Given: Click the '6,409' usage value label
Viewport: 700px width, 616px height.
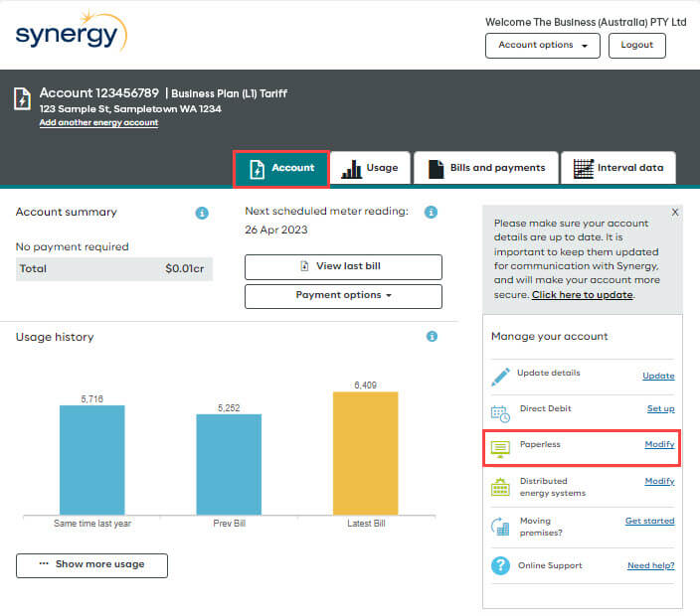Looking at the screenshot, I should pyautogui.click(x=366, y=385).
